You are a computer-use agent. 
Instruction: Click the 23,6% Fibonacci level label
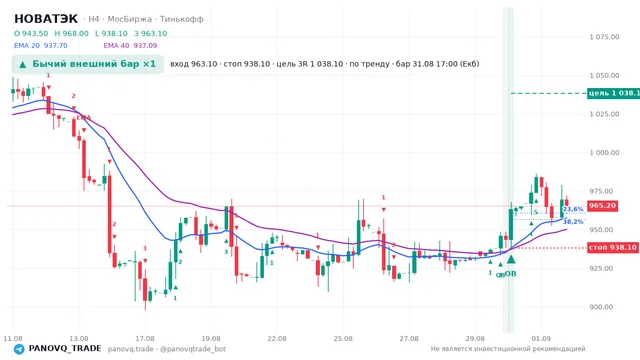pos(573,209)
